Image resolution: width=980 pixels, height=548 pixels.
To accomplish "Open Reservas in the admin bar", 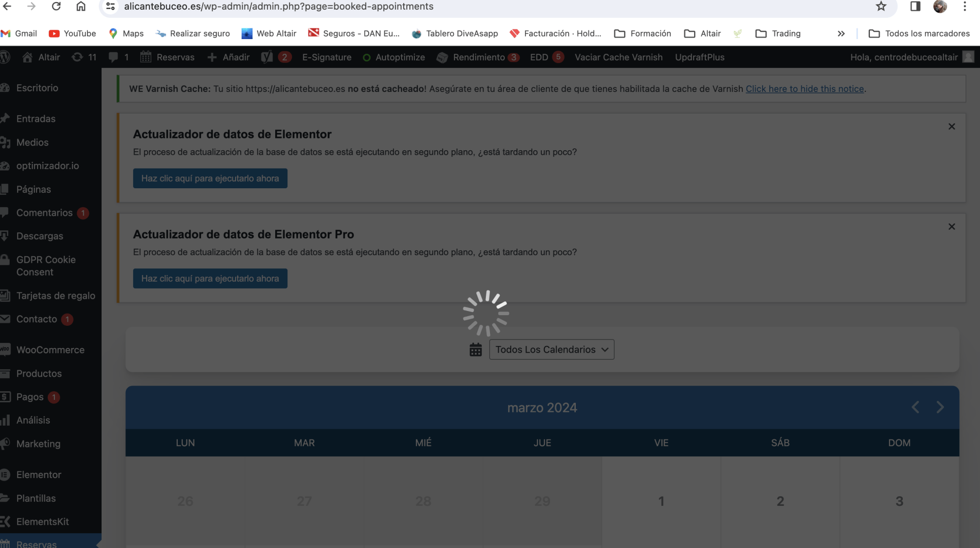I will (167, 57).
